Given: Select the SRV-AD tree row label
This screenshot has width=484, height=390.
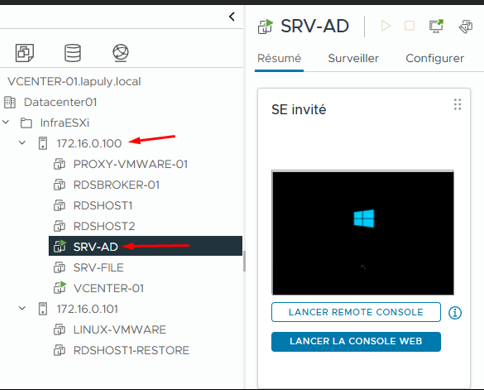Looking at the screenshot, I should [x=96, y=247].
